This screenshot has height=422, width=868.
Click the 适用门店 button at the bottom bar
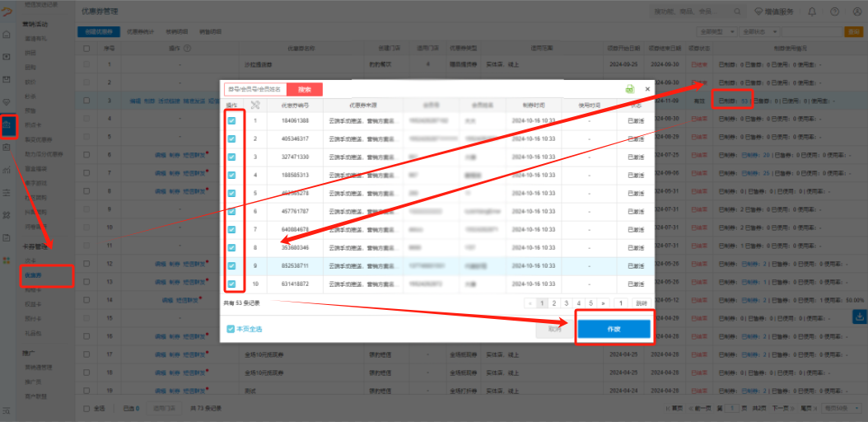(164, 408)
